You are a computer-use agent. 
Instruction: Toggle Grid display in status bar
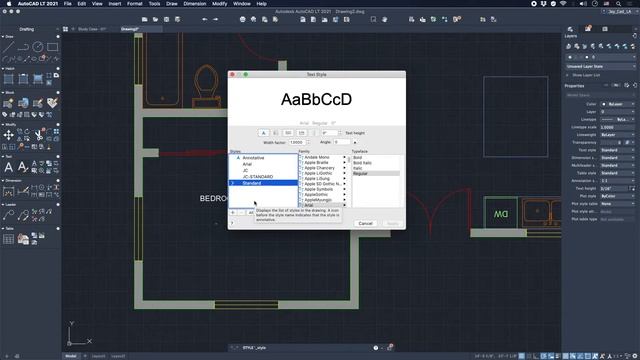tap(522, 356)
